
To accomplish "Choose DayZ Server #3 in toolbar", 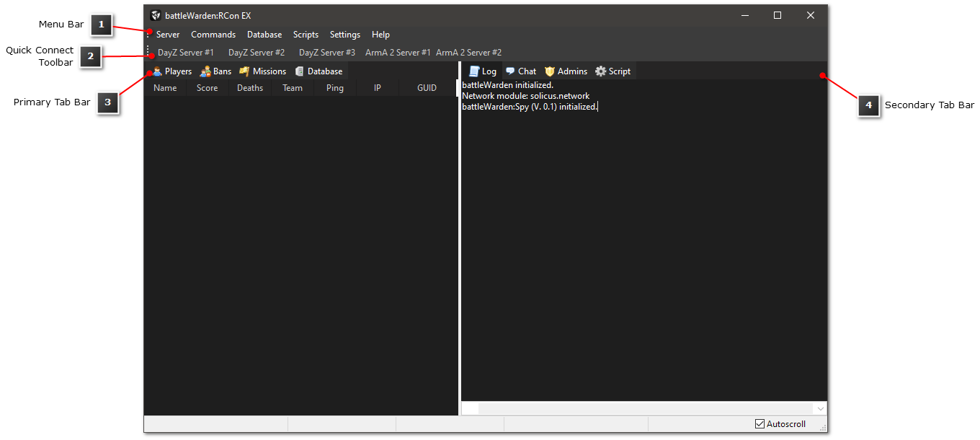I will pyautogui.click(x=327, y=53).
